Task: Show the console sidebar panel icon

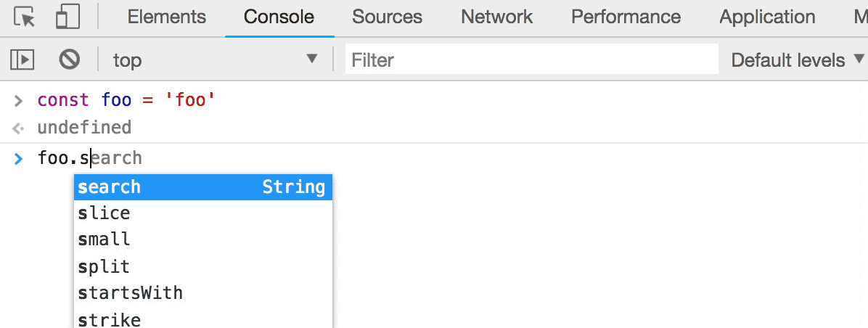Action: tap(22, 60)
